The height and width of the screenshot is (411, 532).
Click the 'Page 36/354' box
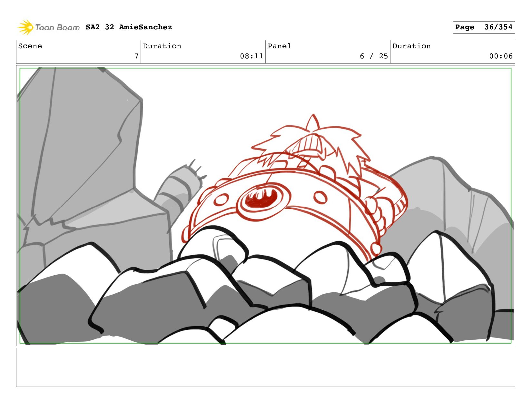pos(484,27)
